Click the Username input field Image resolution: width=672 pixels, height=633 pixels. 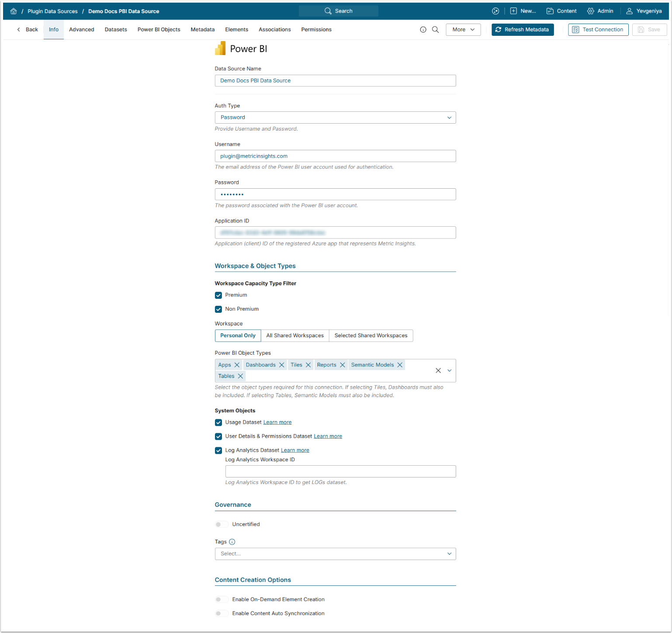point(335,156)
